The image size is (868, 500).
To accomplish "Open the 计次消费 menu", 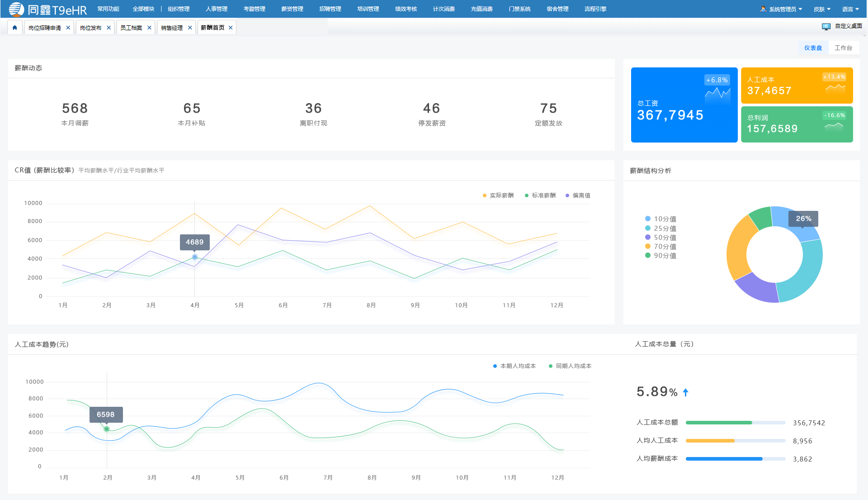I will 444,9.
